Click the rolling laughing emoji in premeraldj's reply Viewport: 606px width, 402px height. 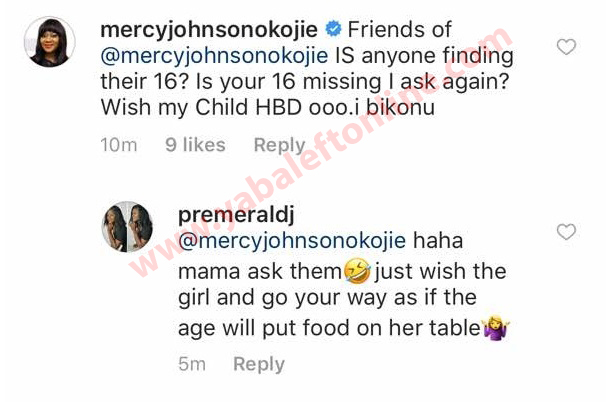click(357, 271)
